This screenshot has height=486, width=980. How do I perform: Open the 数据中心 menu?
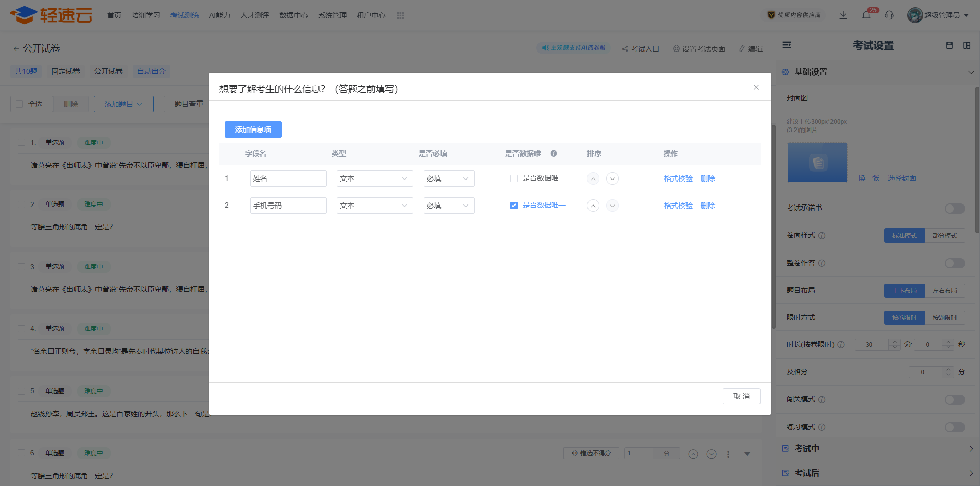(293, 15)
